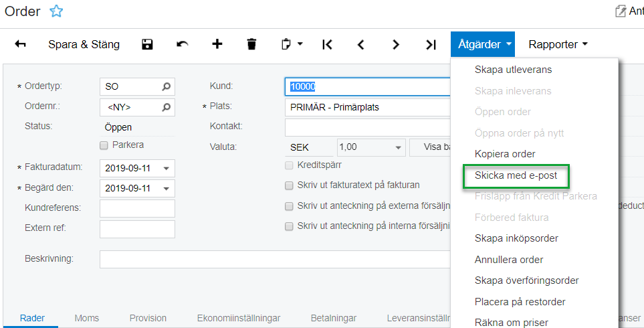The image size is (644, 328).
Task: Expand the Rapporter dropdown menu
Action: click(x=558, y=45)
